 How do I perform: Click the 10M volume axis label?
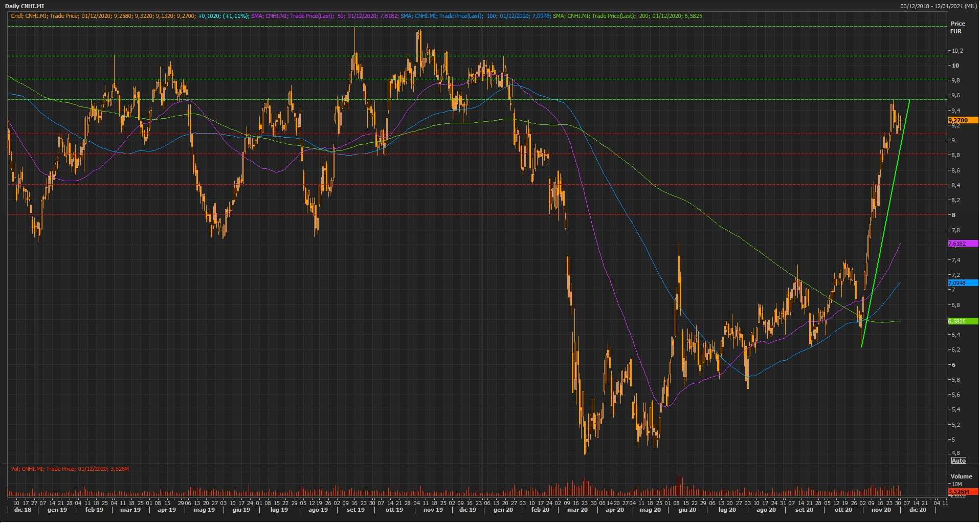(956, 484)
